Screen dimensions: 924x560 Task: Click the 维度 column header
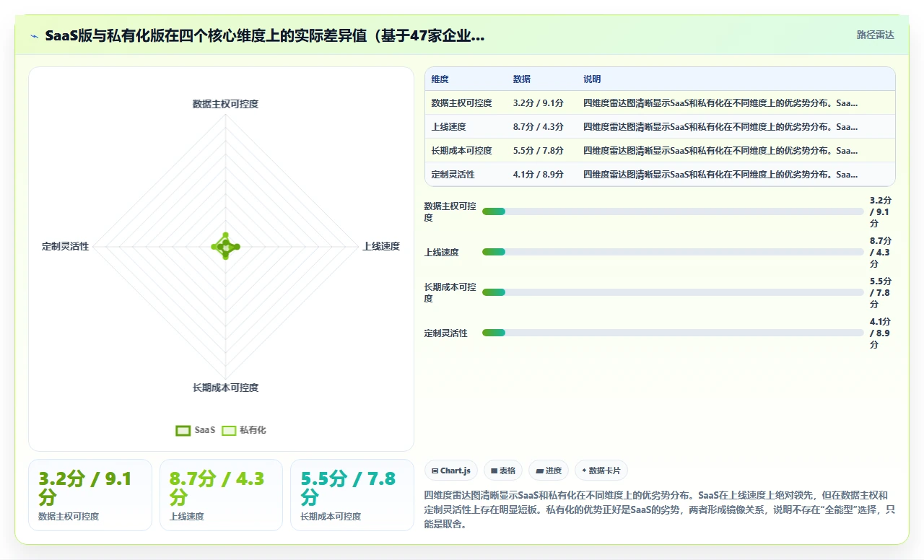(x=440, y=79)
